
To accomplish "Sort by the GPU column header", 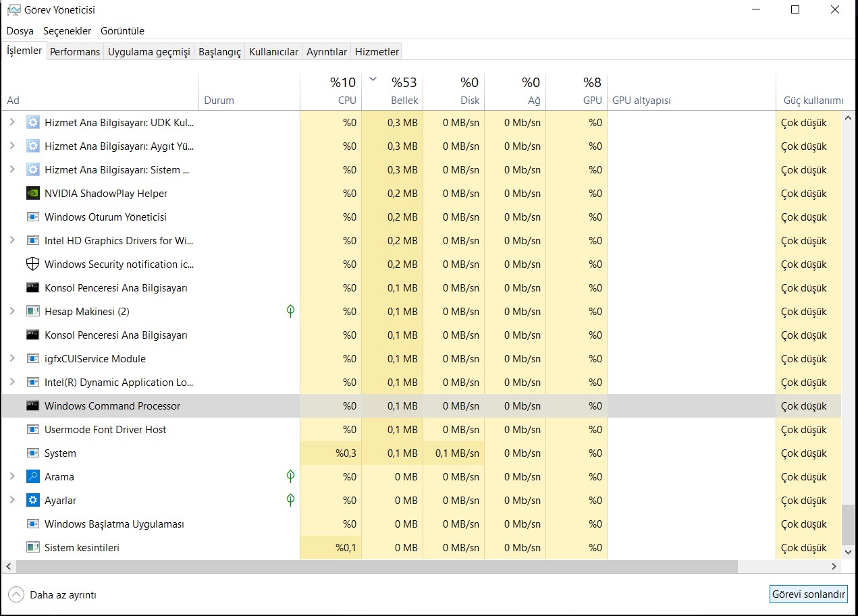I will [x=577, y=92].
